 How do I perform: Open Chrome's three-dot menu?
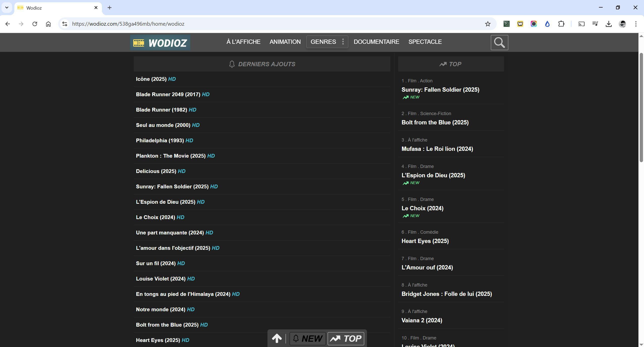pos(636,24)
